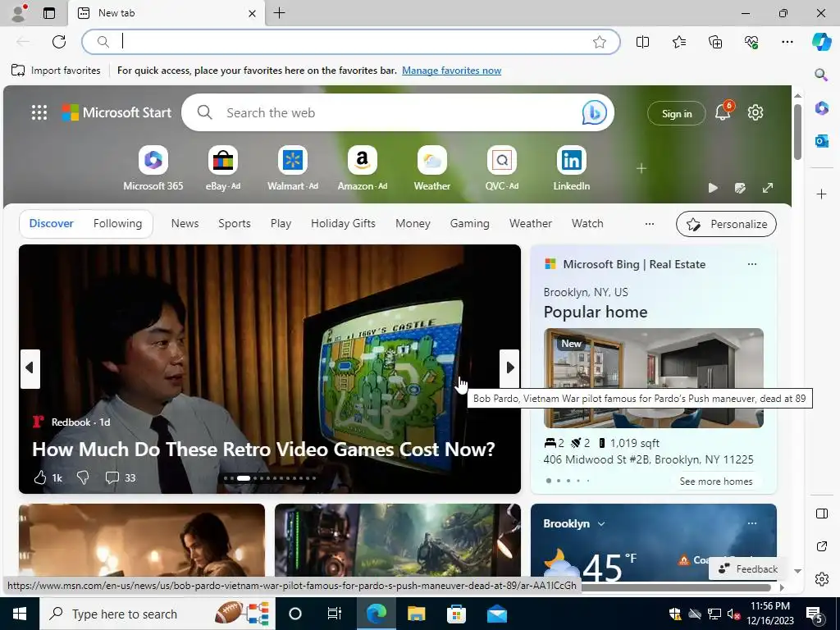
Task: Open the tab actions menu icon
Action: [49, 13]
